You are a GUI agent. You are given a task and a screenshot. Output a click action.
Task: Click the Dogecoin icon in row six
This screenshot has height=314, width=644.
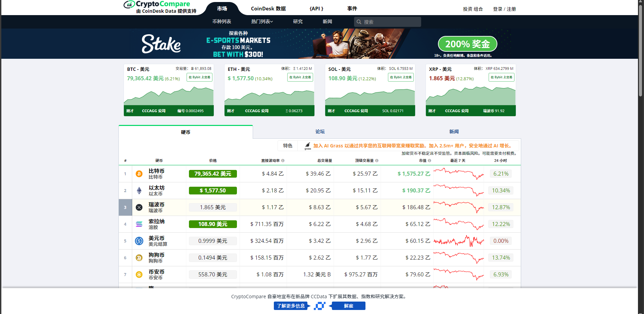pos(139,258)
